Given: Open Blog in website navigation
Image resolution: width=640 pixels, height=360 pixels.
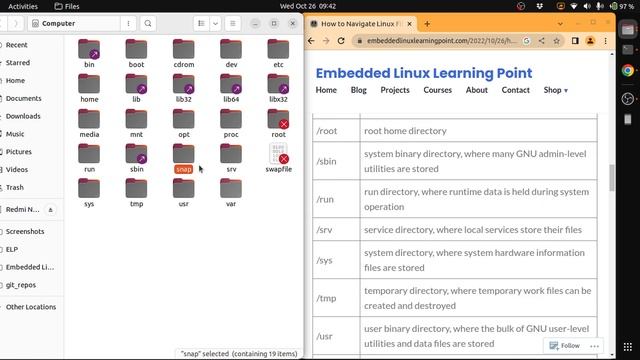Looking at the screenshot, I should (358, 90).
